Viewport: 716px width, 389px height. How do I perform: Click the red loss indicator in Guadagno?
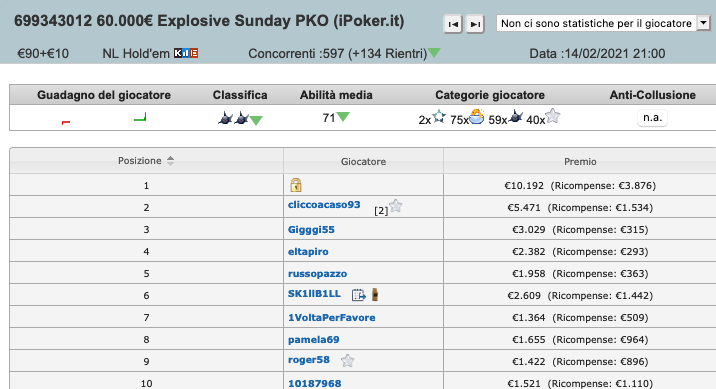[66, 122]
